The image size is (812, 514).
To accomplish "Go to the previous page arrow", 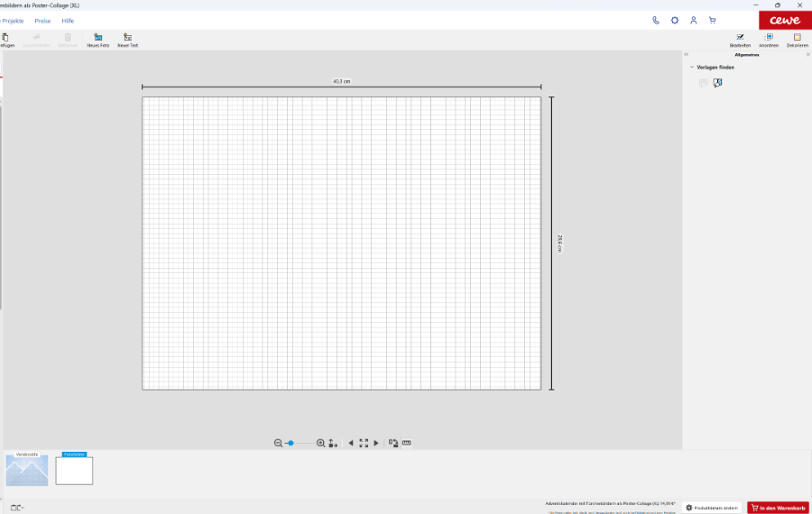I will coord(351,443).
